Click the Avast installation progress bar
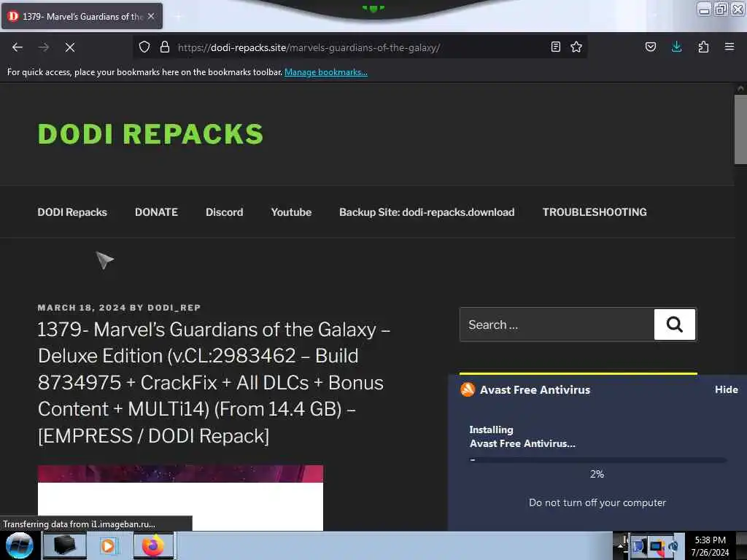Image resolution: width=747 pixels, height=560 pixels. [x=598, y=460]
